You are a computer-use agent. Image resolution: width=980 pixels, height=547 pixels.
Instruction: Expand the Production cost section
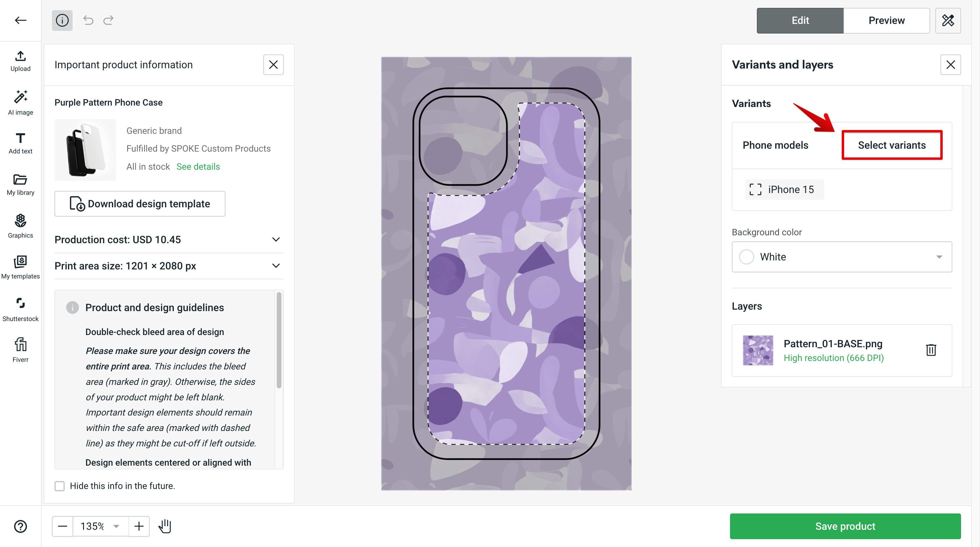(276, 239)
